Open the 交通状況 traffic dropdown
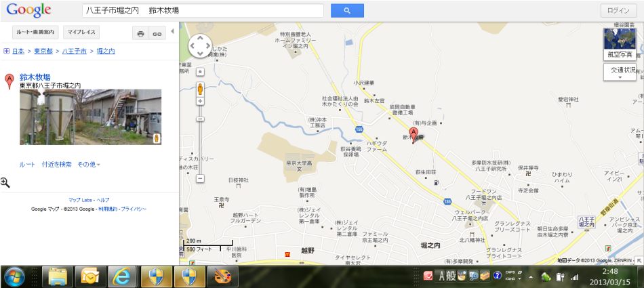 (620, 72)
